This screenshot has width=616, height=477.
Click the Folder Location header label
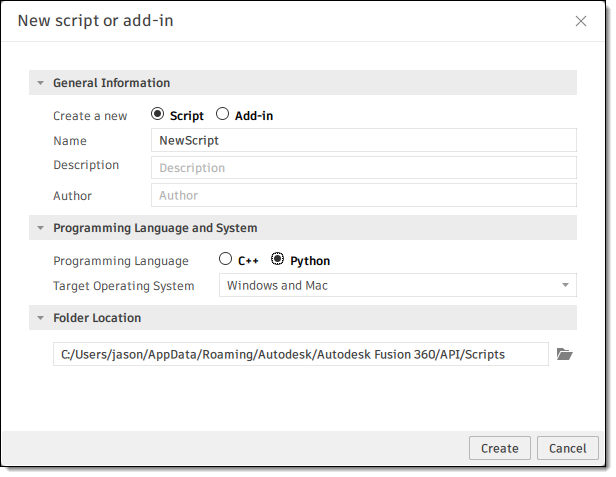pos(97,318)
